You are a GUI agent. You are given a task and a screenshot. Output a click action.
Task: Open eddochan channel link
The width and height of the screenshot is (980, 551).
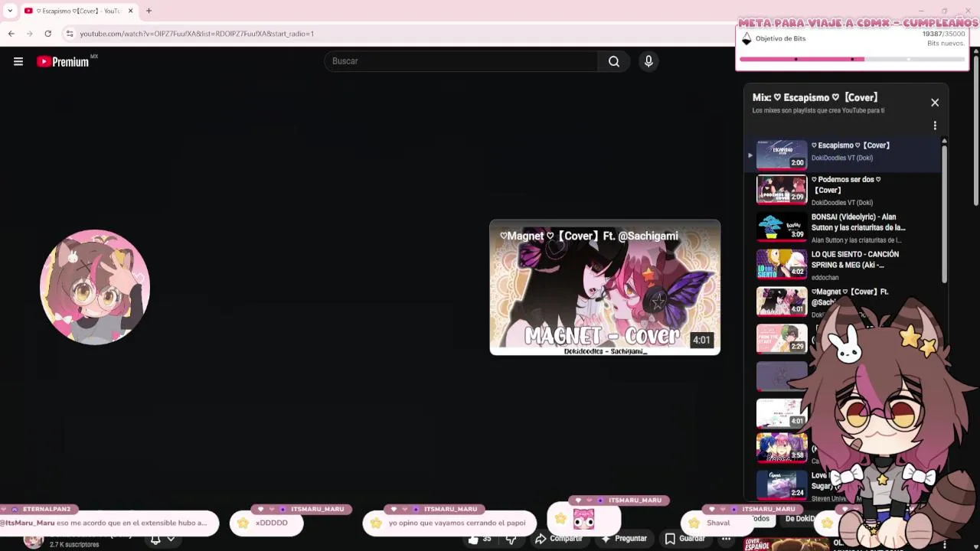825,278
